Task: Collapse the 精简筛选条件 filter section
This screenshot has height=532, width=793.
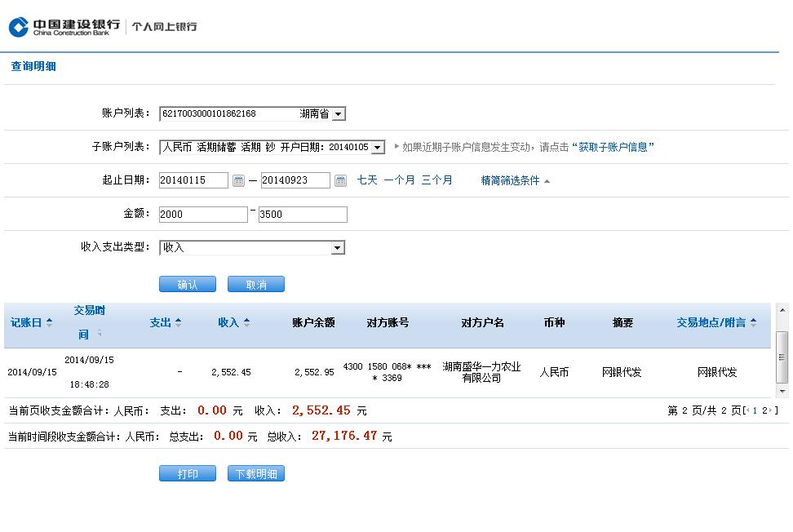Action: tap(515, 180)
